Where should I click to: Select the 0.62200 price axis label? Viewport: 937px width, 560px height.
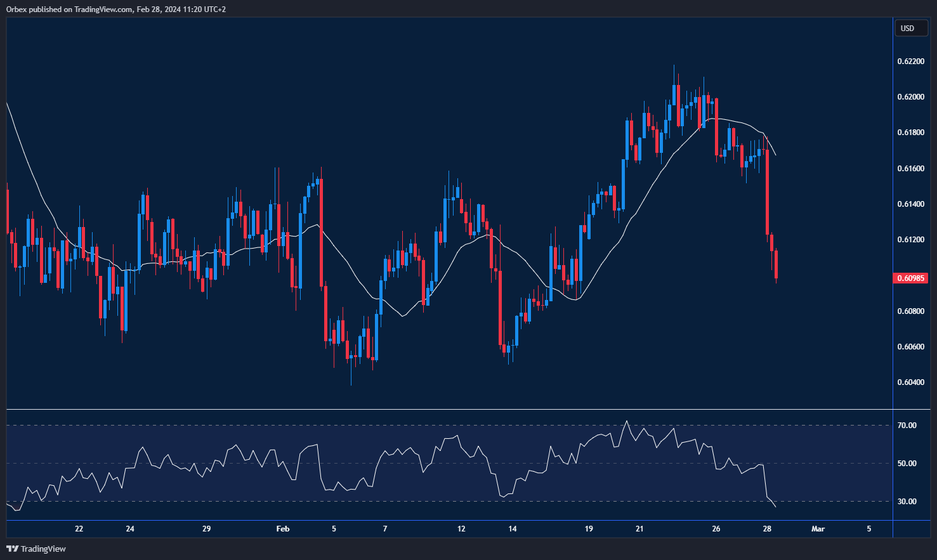[x=910, y=62]
